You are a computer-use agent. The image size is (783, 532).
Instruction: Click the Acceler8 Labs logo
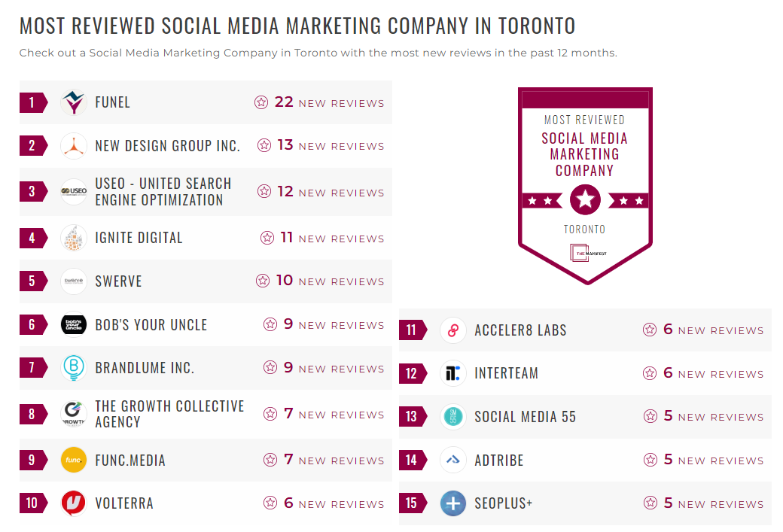[452, 330]
